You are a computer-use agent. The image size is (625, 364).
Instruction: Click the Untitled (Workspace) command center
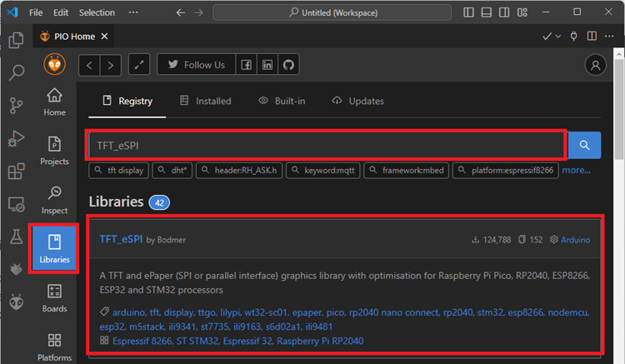(x=332, y=12)
